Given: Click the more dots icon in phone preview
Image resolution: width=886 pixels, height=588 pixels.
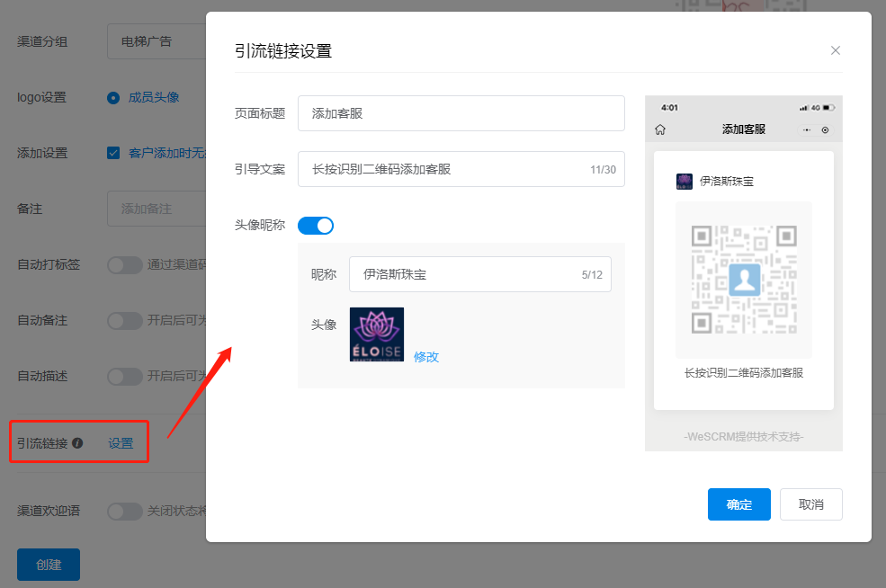Looking at the screenshot, I should tap(807, 129).
